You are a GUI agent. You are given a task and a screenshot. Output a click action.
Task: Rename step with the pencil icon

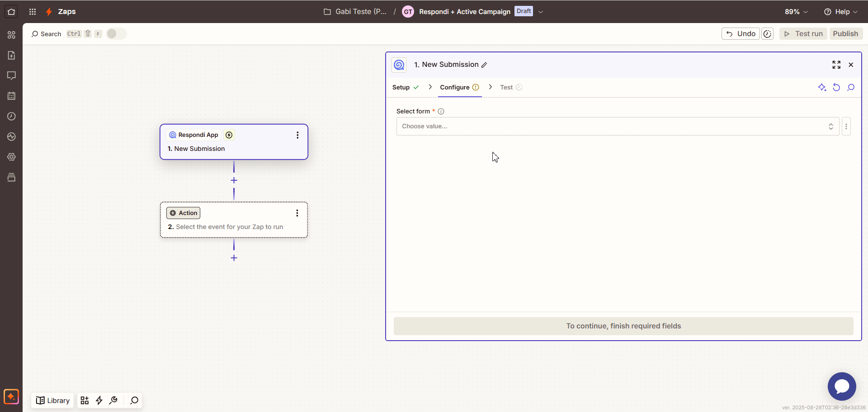(484, 65)
